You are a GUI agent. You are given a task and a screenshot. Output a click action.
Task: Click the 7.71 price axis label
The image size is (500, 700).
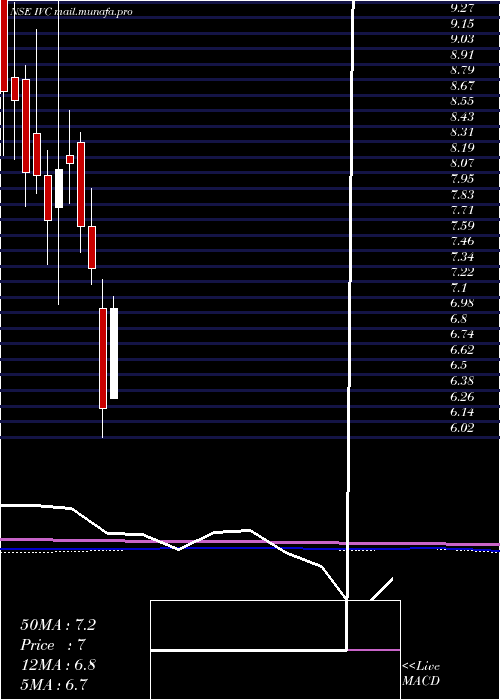(x=462, y=210)
